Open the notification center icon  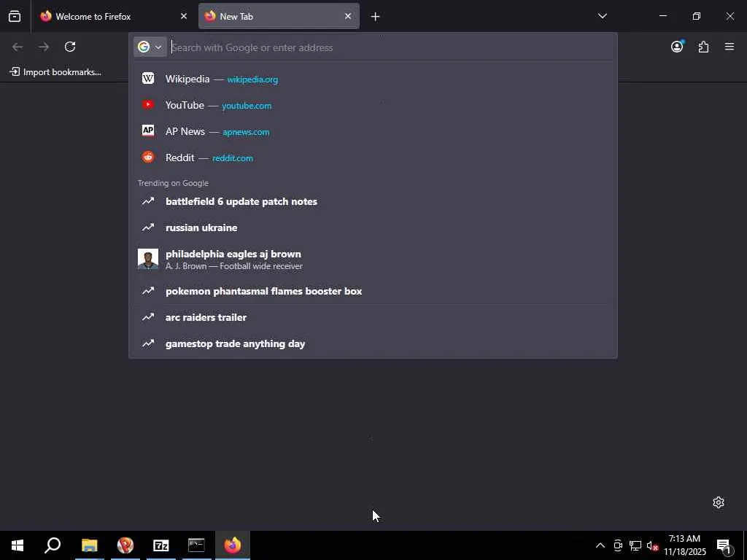tap(724, 545)
